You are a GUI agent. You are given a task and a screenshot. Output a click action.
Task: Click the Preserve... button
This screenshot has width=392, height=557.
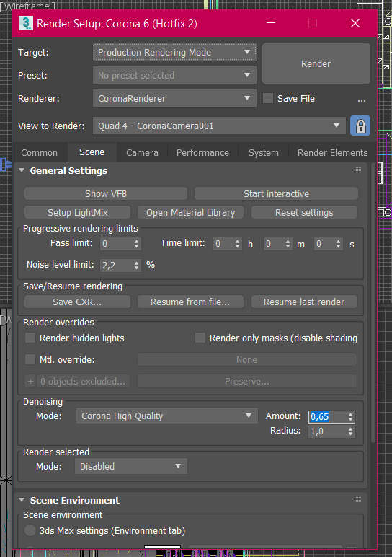(247, 381)
